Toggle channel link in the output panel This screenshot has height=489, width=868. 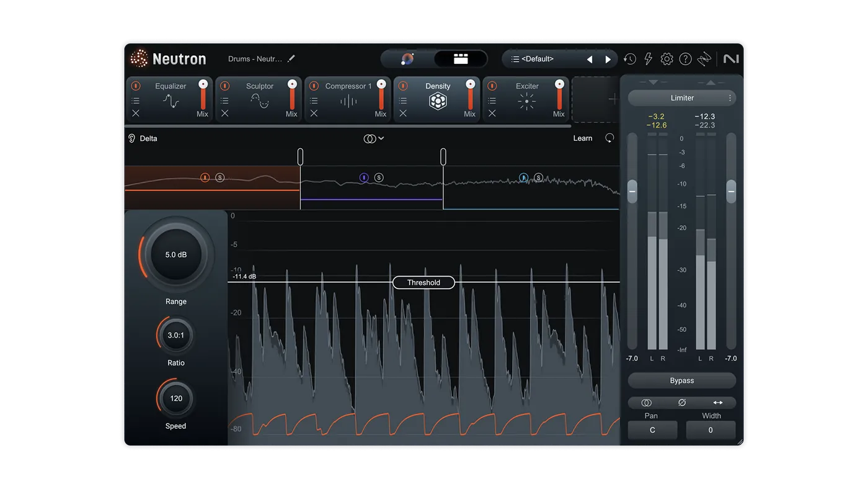(647, 403)
